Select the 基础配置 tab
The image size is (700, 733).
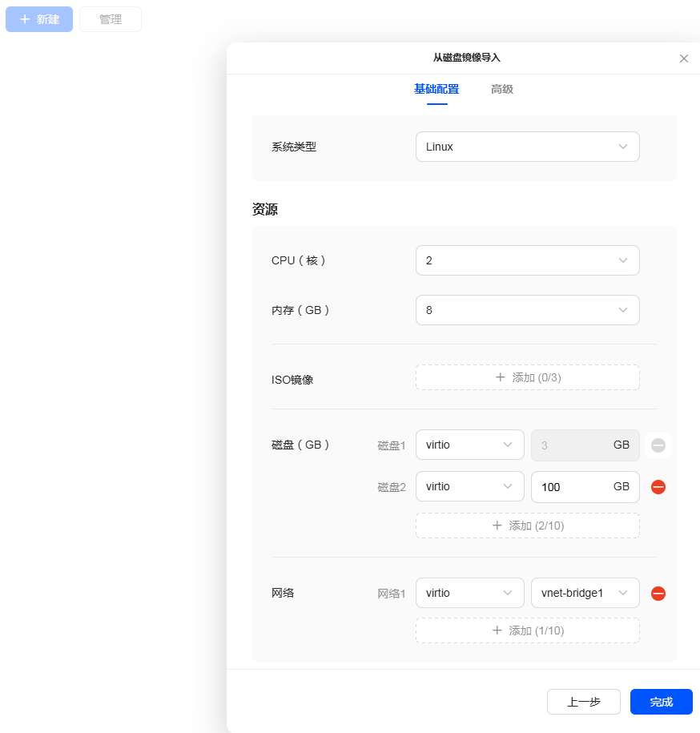tap(436, 89)
